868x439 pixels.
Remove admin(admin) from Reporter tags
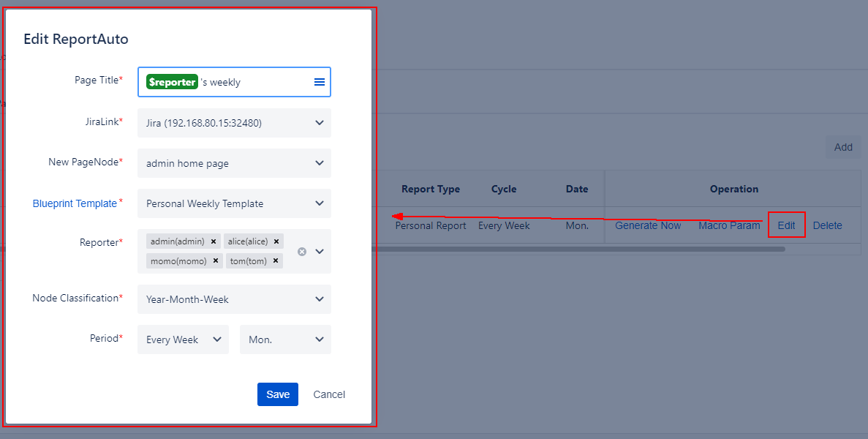(214, 241)
